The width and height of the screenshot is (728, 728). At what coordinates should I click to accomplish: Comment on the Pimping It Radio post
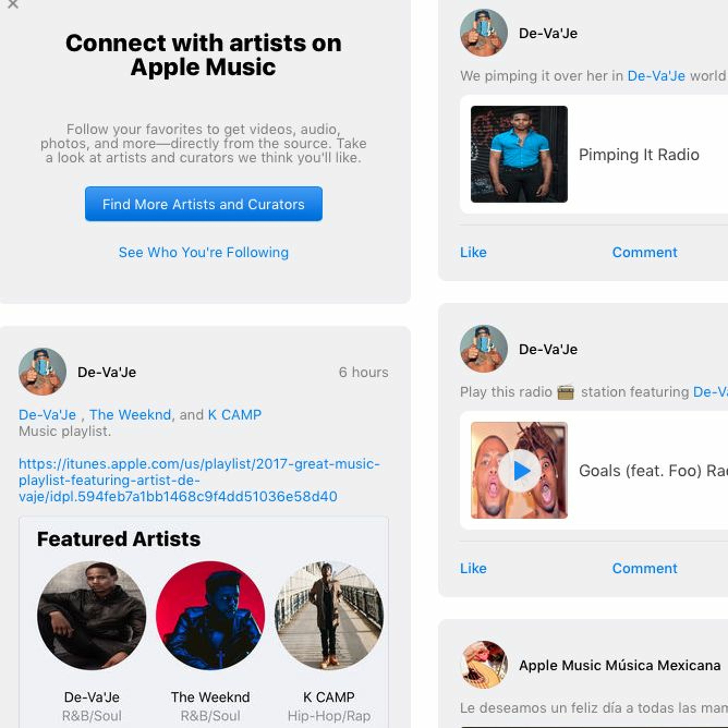coord(644,252)
